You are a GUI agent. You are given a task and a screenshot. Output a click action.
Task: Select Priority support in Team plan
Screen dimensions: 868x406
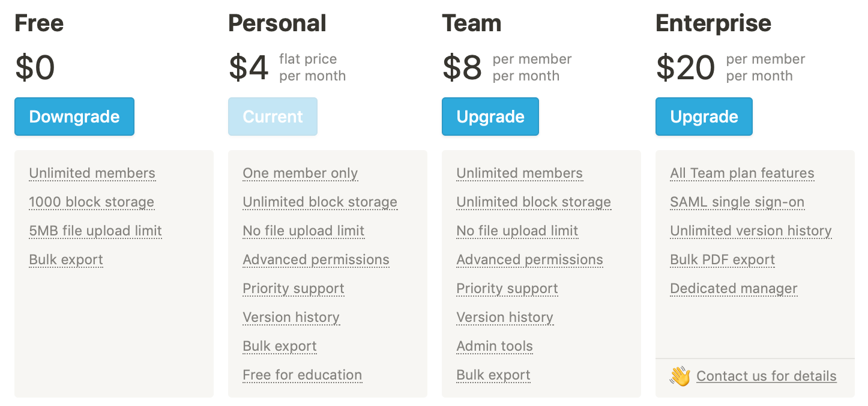point(507,289)
